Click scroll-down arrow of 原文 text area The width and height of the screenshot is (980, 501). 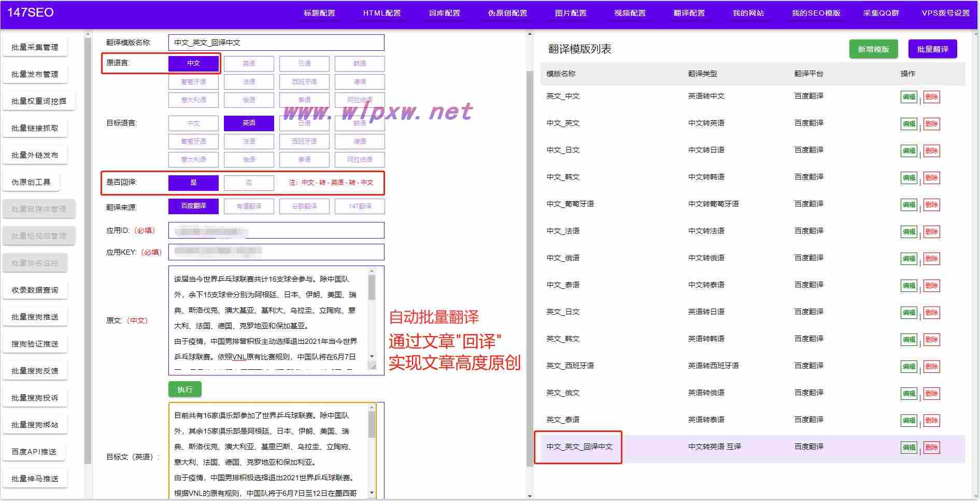[372, 356]
